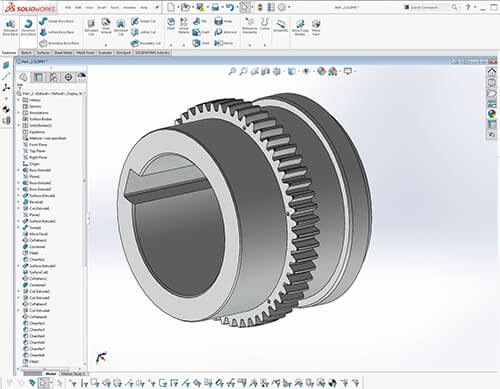Select the Mirror tool
500x389 pixels.
coord(224,43)
